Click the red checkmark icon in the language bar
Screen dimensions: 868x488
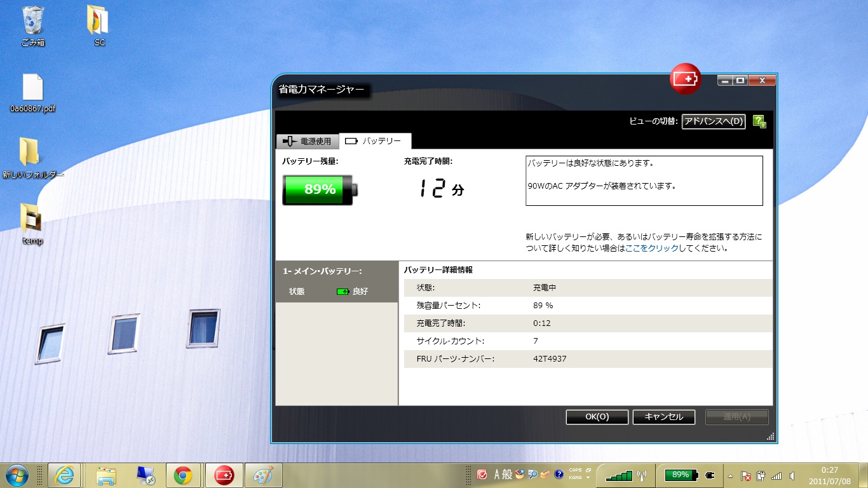click(482, 474)
